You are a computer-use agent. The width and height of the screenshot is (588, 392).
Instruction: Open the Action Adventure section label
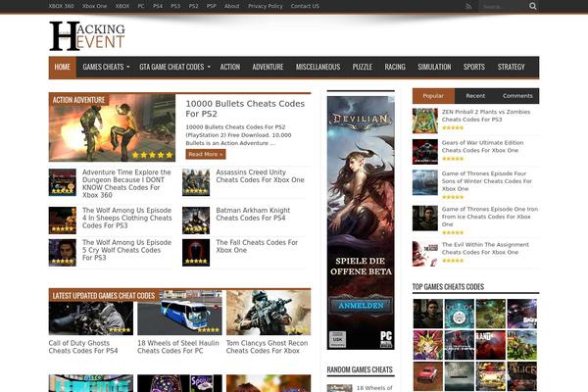coord(78,100)
